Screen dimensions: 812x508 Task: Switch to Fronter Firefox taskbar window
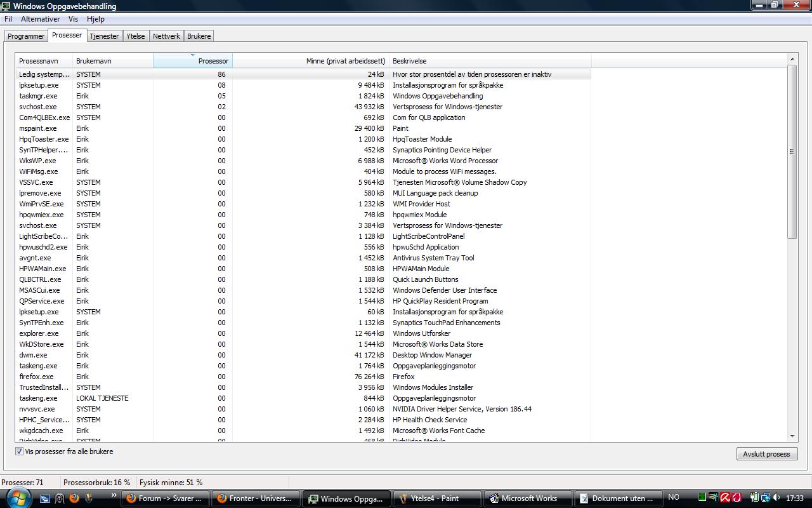pyautogui.click(x=255, y=498)
